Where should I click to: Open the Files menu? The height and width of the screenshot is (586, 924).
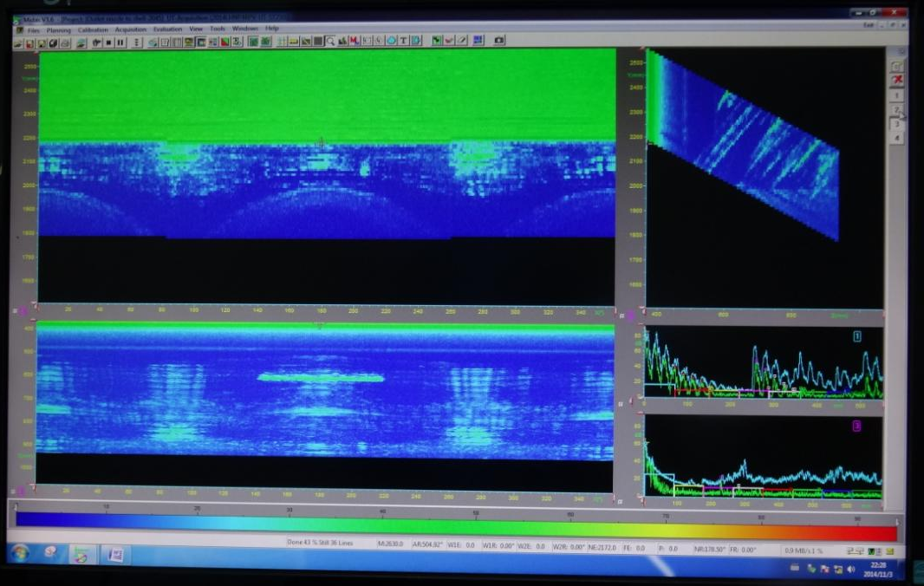click(34, 30)
